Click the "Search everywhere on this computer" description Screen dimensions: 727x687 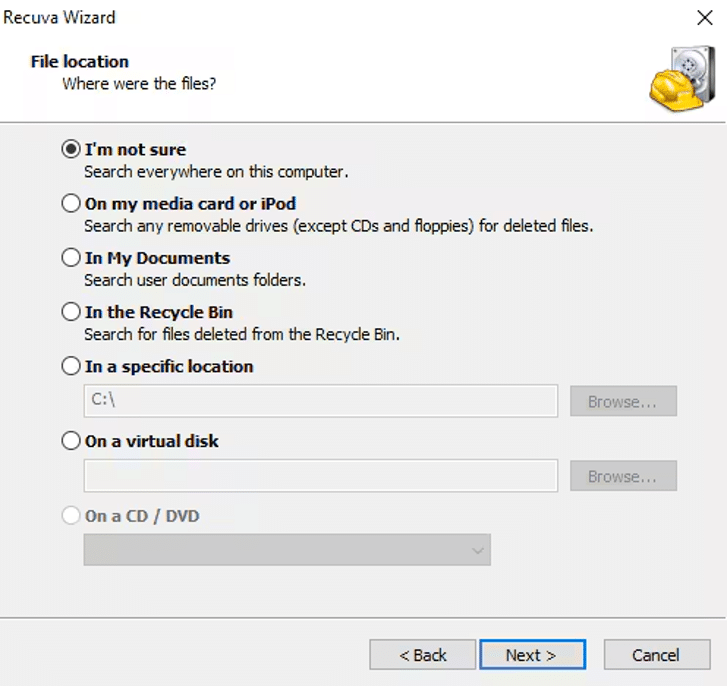216,172
